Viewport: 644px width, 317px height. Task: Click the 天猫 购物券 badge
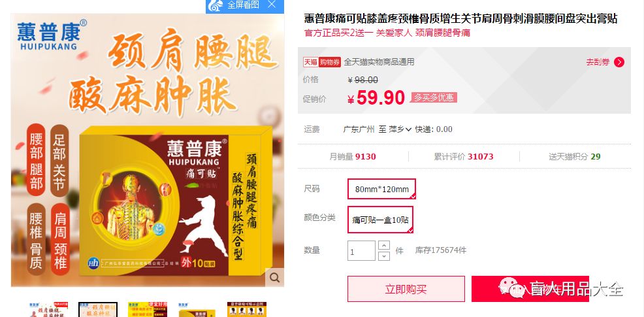click(x=323, y=62)
